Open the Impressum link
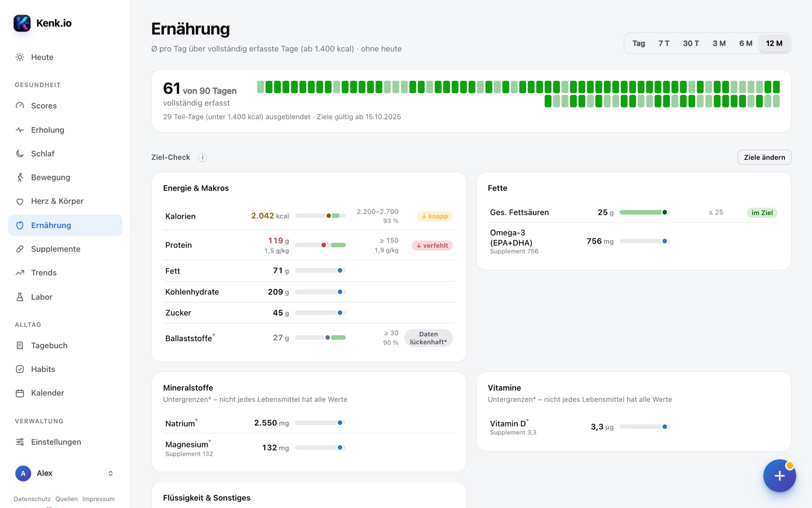The image size is (812, 508). tap(98, 499)
